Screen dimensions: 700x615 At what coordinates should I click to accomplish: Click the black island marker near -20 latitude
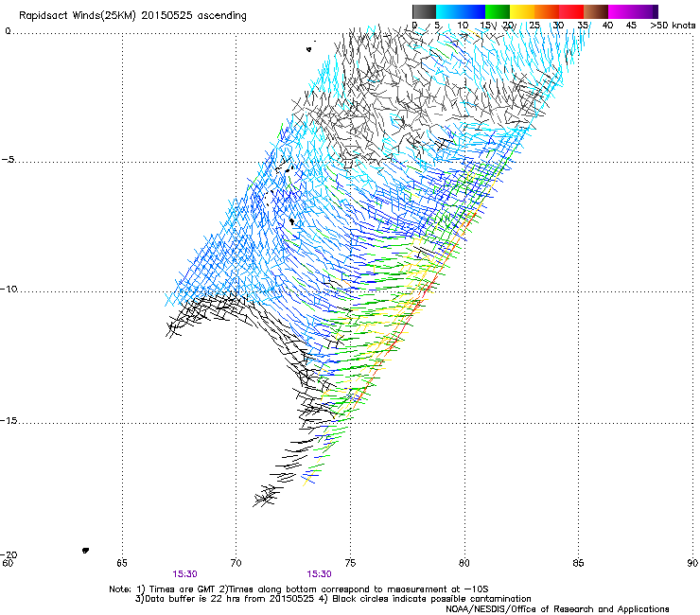85,551
